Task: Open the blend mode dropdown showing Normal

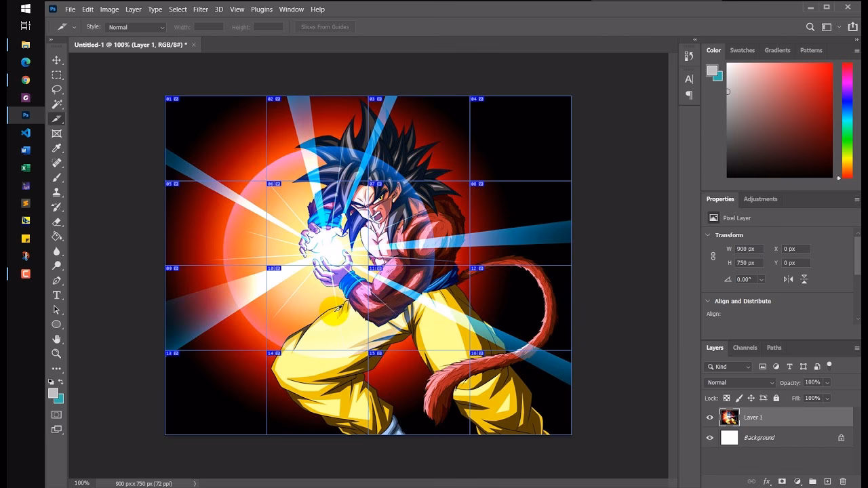Action: pos(739,382)
